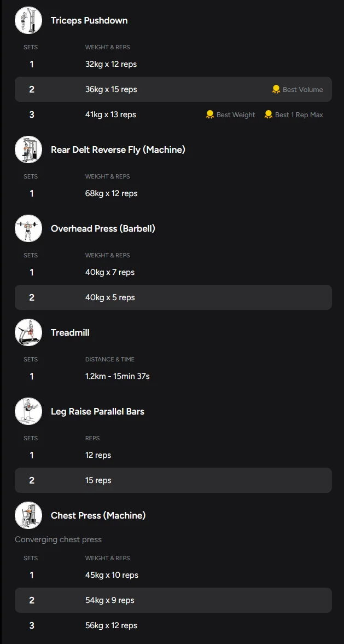Screen dimensions: 344x644
Task: Open the Triceps Pushdown exercise title
Action: (89, 21)
